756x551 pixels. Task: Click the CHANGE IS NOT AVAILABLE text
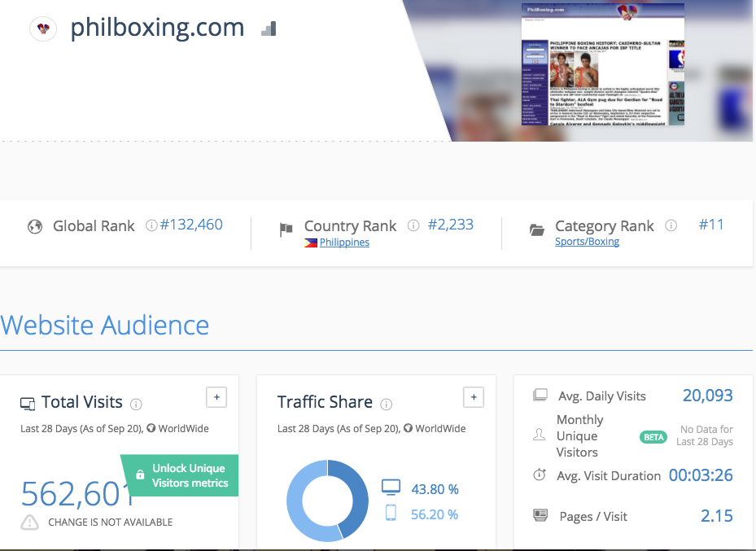tap(111, 522)
